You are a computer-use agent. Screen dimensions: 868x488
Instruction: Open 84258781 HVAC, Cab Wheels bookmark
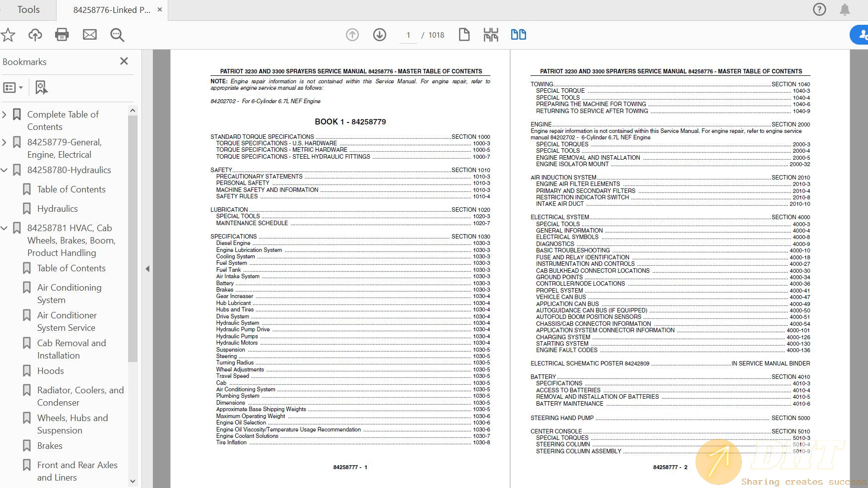coord(71,241)
